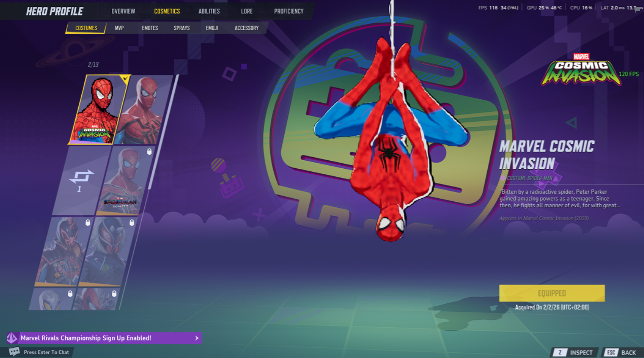The image size is (644, 358).
Task: Select the shuffle random costume icon
Action: pyautogui.click(x=81, y=176)
